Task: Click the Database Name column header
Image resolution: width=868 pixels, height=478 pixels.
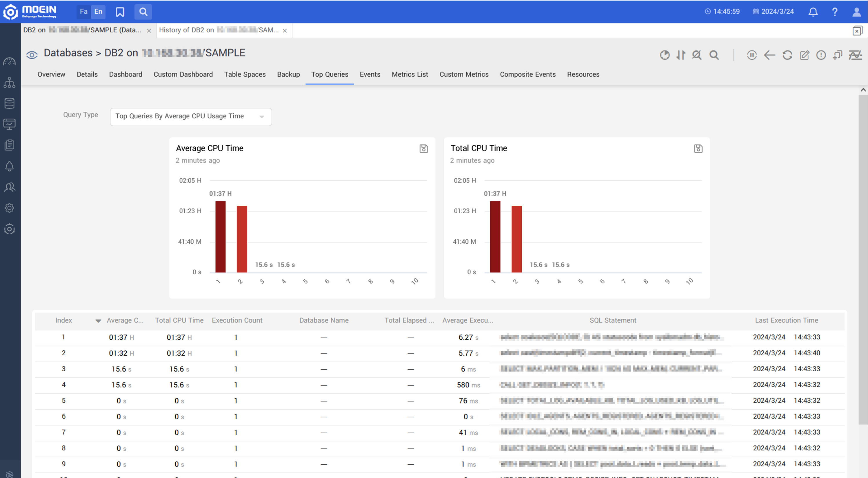Action: point(324,320)
